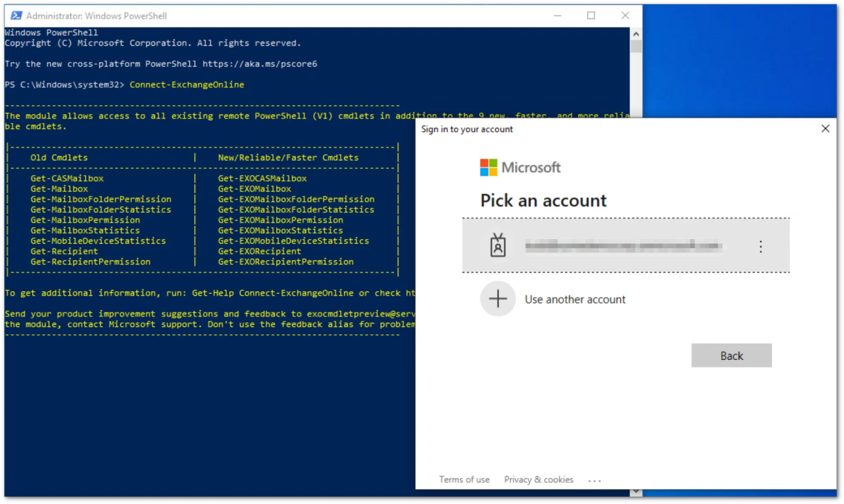The height and width of the screenshot is (504, 844).
Task: Open the Terms of use link
Action: point(464,479)
